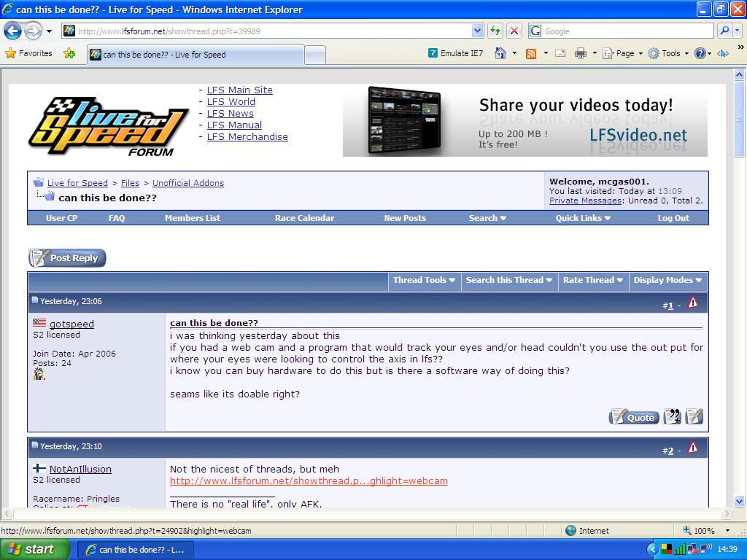Viewport: 747px width, 560px height.
Task: Open the Private Messages link
Action: pyautogui.click(x=586, y=201)
